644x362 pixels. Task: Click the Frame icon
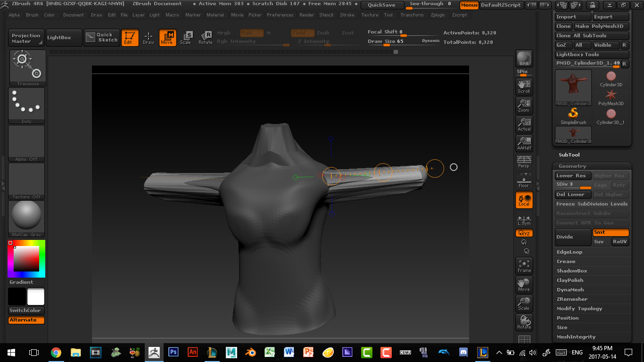(524, 266)
